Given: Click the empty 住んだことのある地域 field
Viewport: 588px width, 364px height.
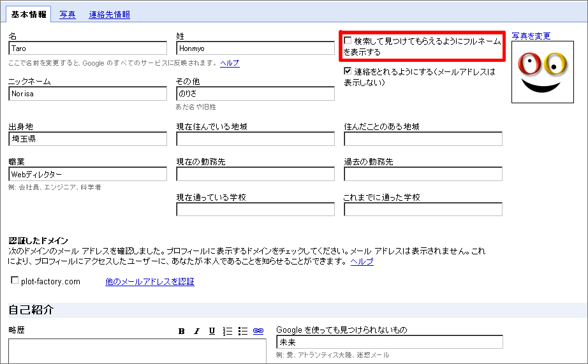Looking at the screenshot, I should pos(423,139).
